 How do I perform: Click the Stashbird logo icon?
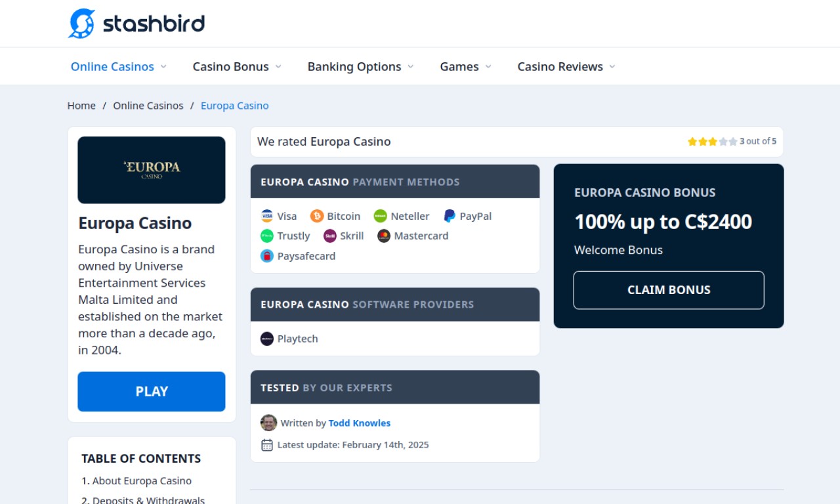point(82,24)
